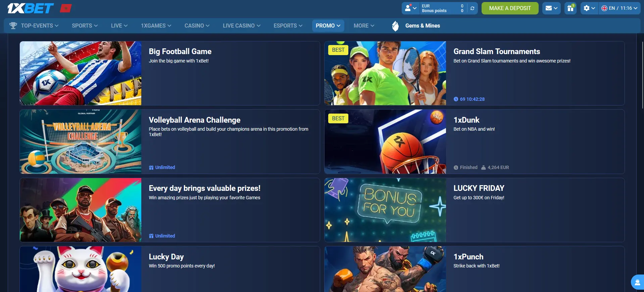Click the Volleyball Arena Challenge thumbnail
The height and width of the screenshot is (292, 644).
[81, 141]
